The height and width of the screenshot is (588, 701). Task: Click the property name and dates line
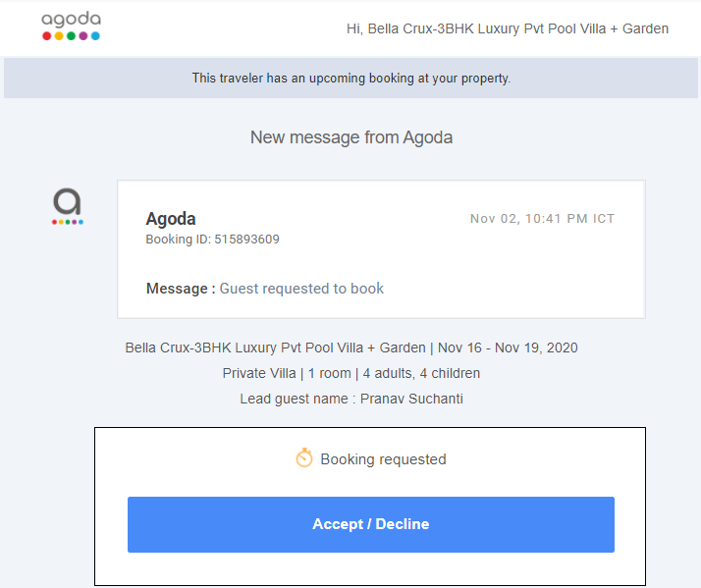(x=351, y=347)
